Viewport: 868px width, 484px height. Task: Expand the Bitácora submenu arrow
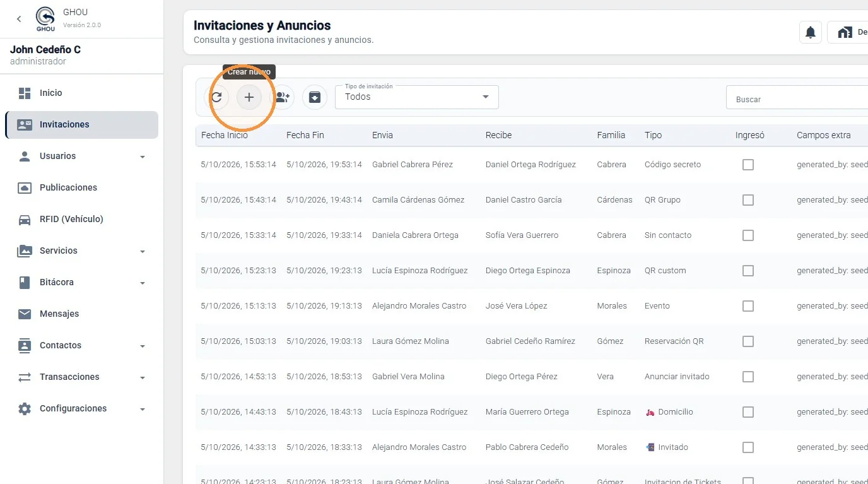[143, 283]
